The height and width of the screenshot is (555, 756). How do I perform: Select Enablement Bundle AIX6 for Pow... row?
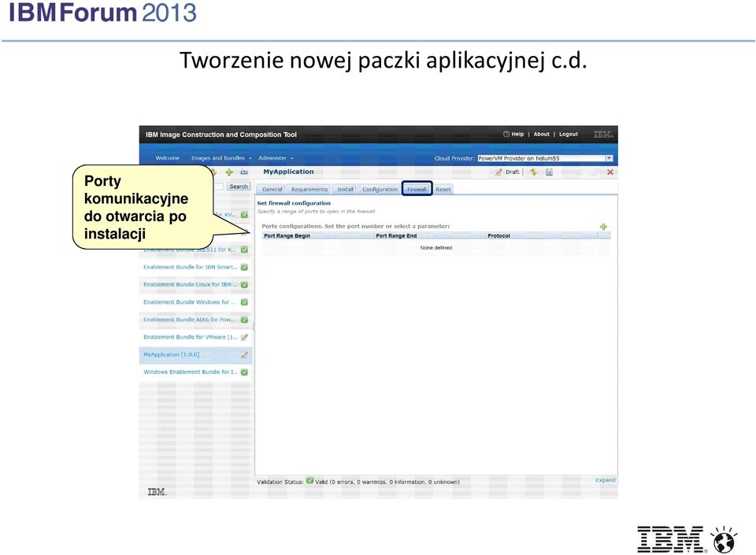coord(196,320)
